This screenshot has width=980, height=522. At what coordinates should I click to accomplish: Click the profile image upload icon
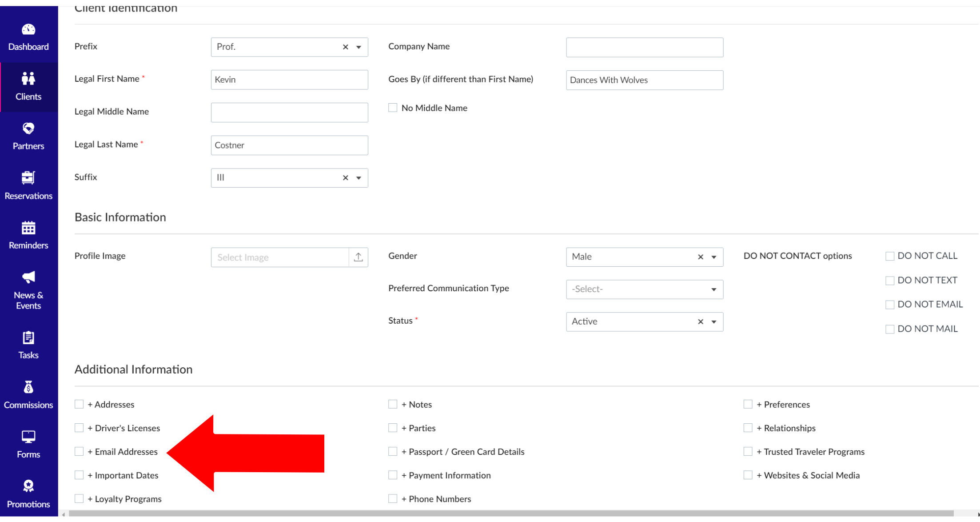click(358, 257)
